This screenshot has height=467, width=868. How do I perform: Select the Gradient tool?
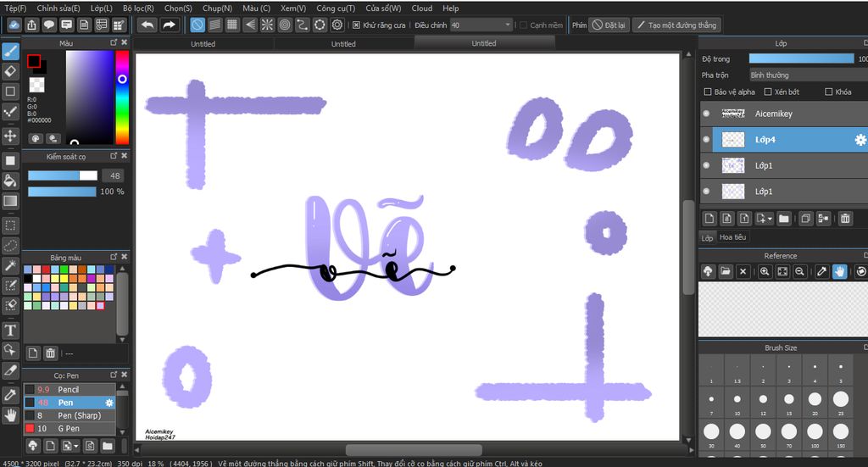(x=10, y=200)
